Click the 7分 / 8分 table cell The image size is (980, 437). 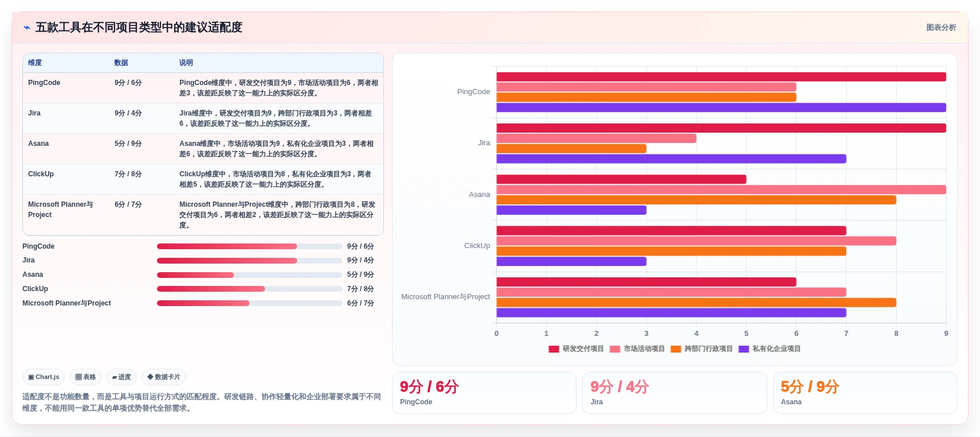[128, 174]
